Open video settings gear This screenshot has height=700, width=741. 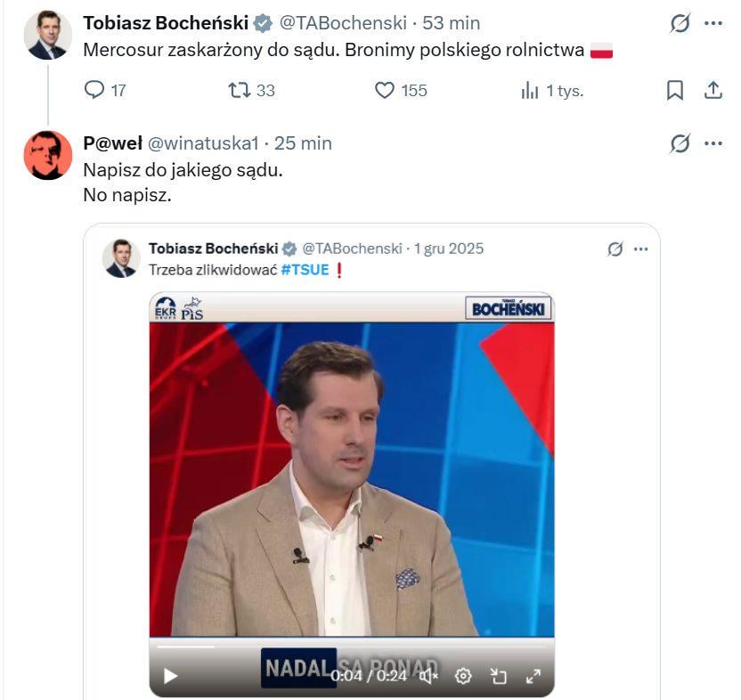tap(463, 676)
